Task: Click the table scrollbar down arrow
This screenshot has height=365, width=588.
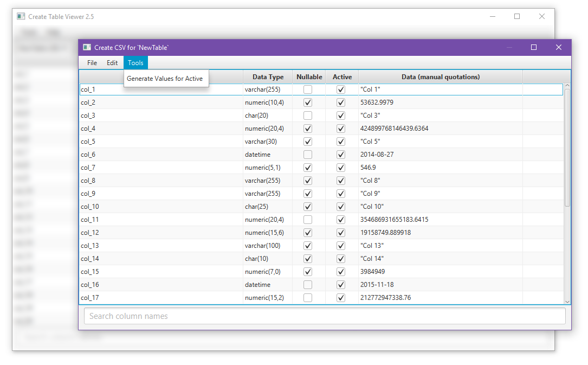Action: 567,302
